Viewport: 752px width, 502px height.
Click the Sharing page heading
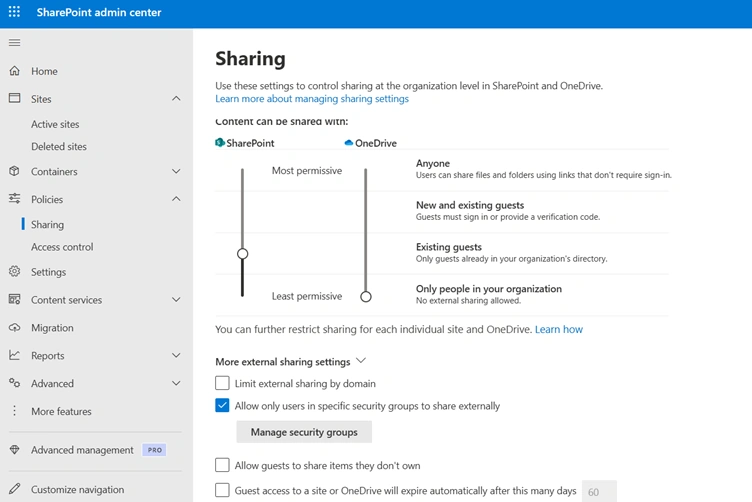[250, 59]
